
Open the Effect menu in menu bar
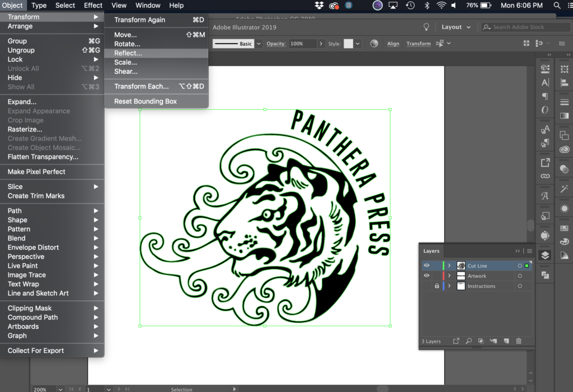(93, 5)
